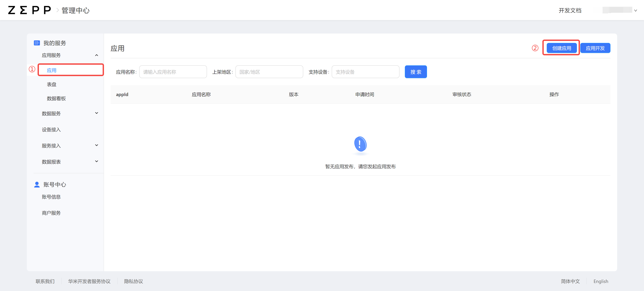Viewport: 644px width, 291px height.
Task: Expand the 数据报表 section
Action: click(x=96, y=161)
